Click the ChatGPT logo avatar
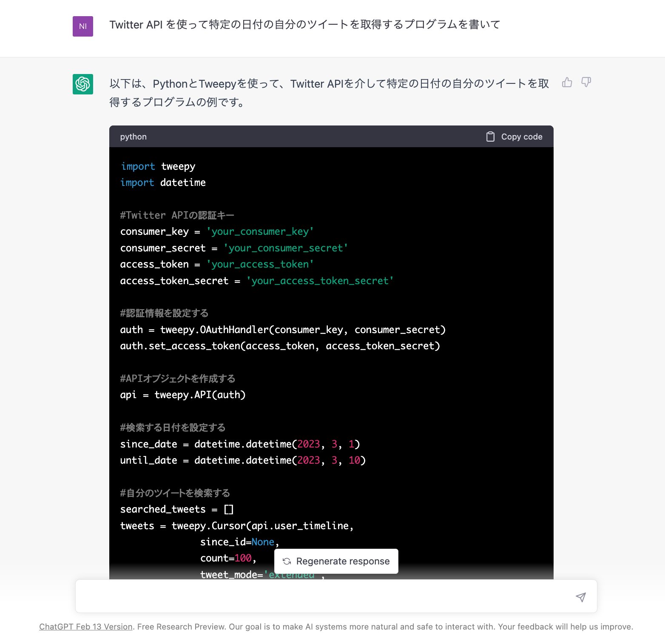The height and width of the screenshot is (644, 665). click(x=83, y=84)
